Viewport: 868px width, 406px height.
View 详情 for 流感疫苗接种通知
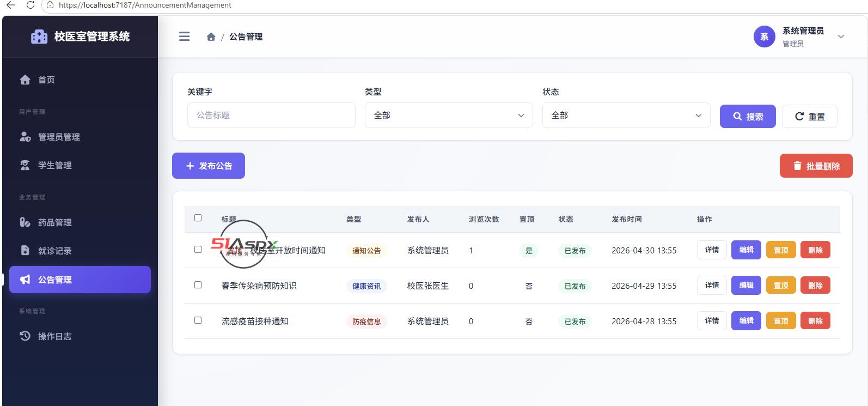point(712,321)
